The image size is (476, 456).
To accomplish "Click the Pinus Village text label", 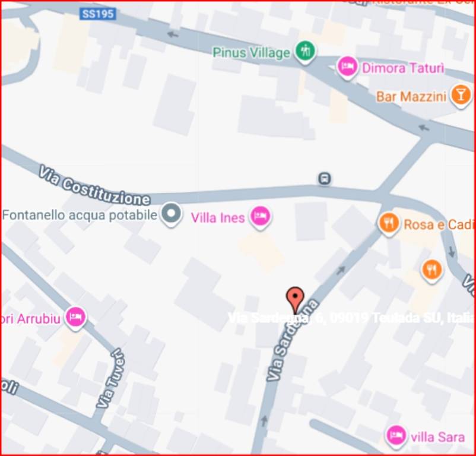I will [x=252, y=53].
